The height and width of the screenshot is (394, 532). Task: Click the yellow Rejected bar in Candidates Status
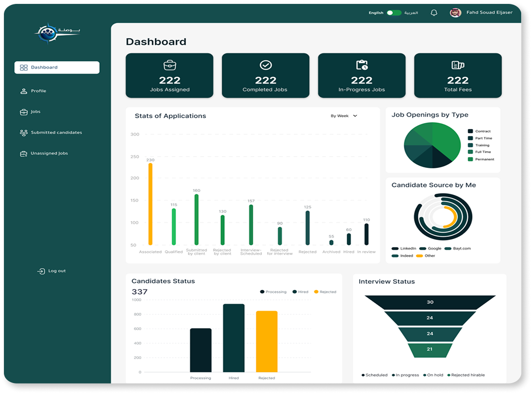tap(267, 342)
